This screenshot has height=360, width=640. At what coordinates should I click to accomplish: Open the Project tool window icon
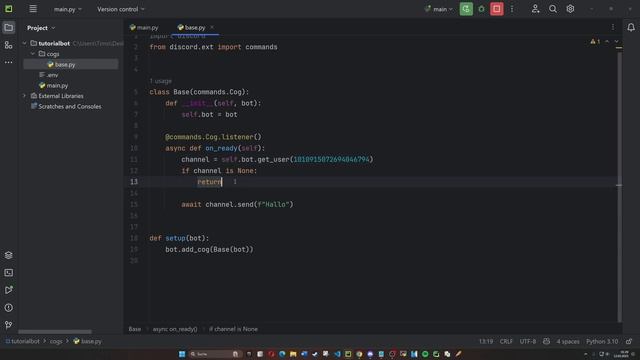click(x=9, y=28)
